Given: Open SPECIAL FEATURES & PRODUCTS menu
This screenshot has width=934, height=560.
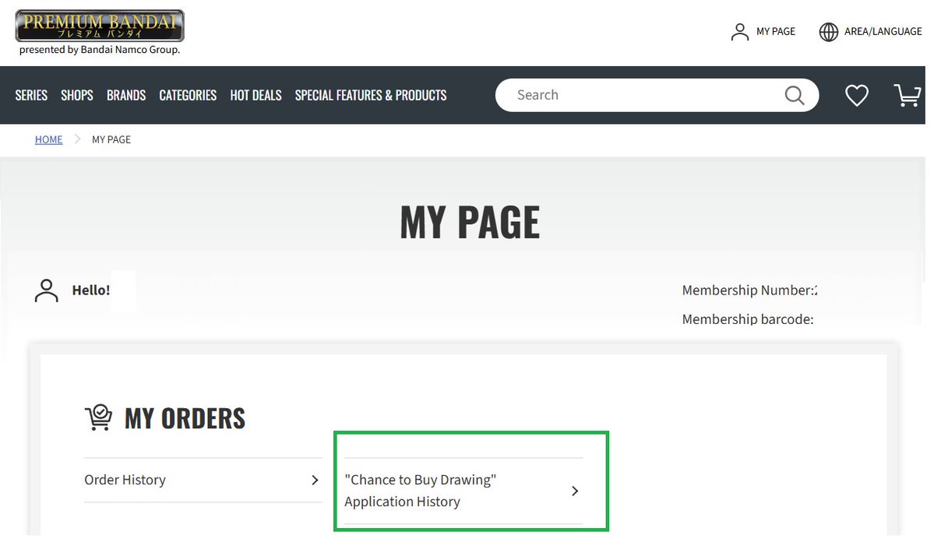Looking at the screenshot, I should [371, 95].
